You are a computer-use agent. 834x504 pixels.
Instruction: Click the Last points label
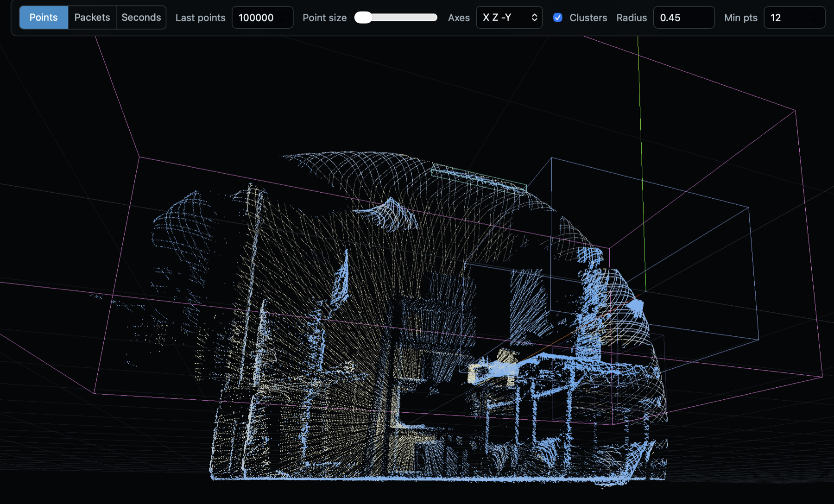point(200,18)
